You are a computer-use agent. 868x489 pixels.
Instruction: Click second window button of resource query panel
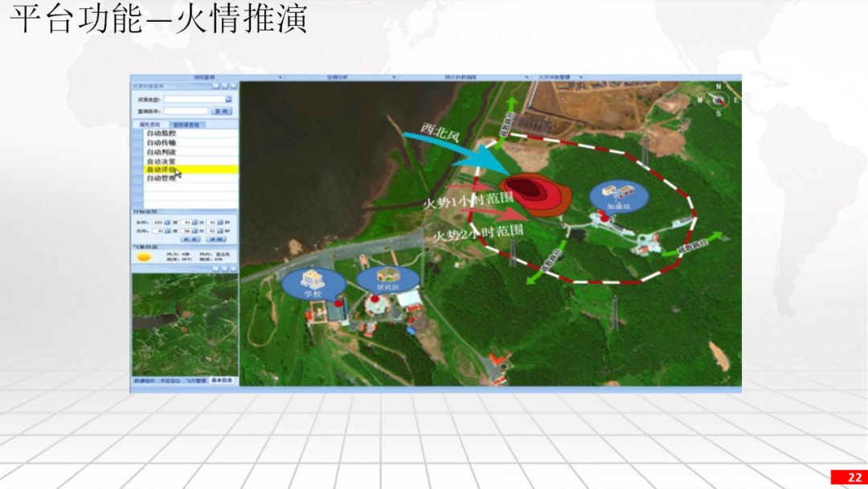(225, 86)
